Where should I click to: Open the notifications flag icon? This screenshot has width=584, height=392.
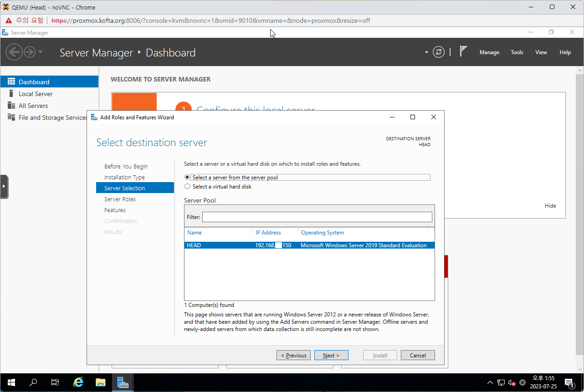pyautogui.click(x=463, y=51)
